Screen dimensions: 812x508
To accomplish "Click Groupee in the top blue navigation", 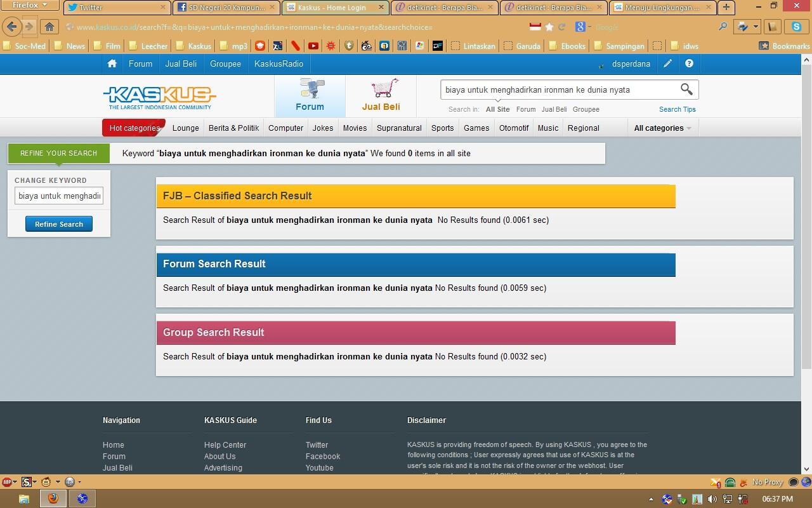I will click(225, 63).
